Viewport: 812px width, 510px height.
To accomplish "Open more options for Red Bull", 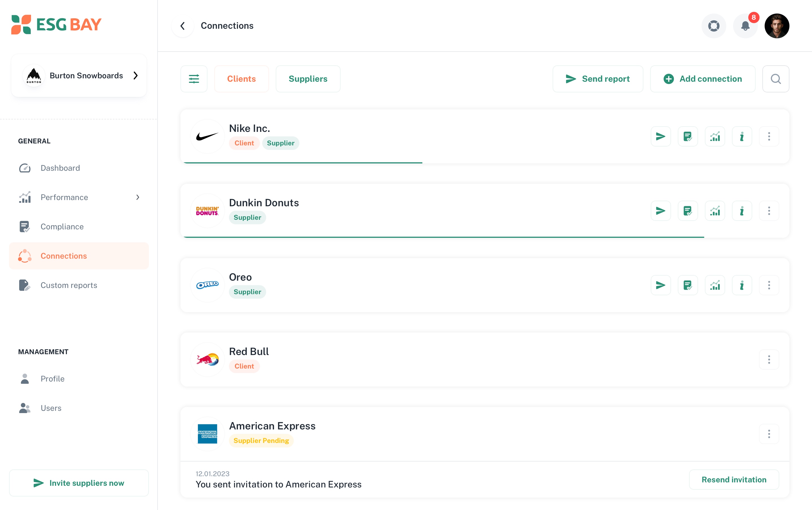I will click(769, 360).
